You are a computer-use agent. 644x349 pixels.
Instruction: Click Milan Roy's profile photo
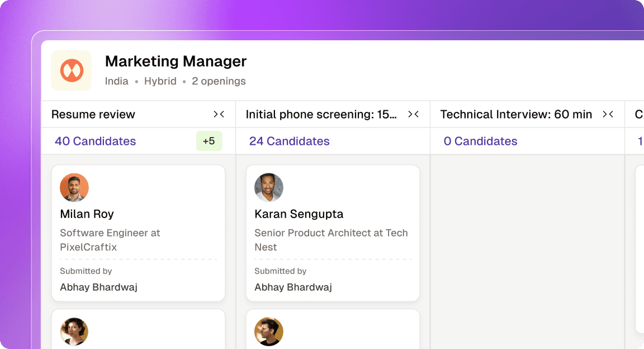[x=74, y=187]
